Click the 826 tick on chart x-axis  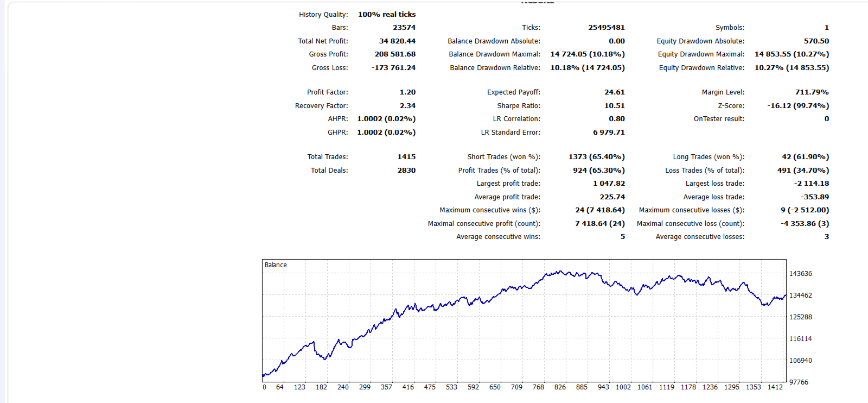click(x=560, y=387)
